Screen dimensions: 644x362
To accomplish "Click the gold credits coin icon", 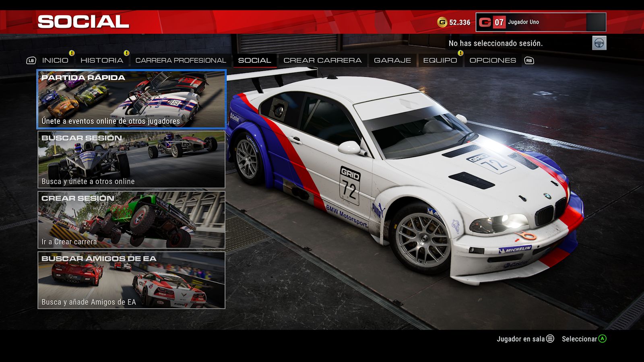I will pyautogui.click(x=442, y=22).
